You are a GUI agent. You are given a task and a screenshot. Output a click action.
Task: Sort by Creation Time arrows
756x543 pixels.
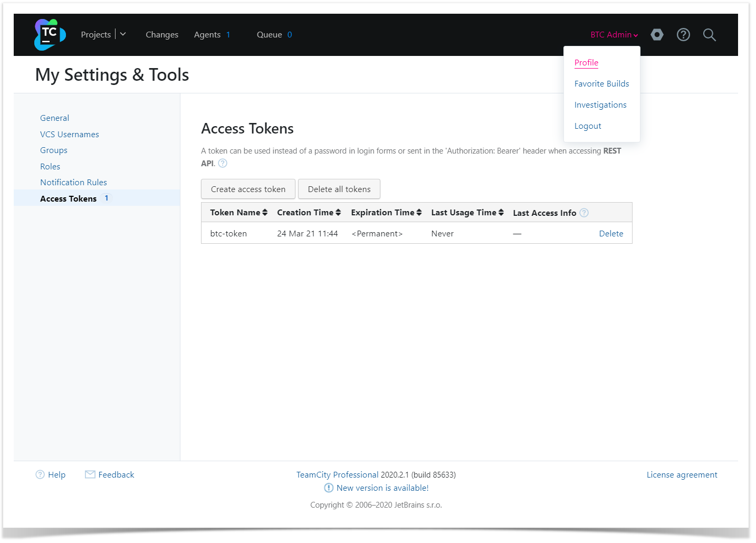pos(338,212)
